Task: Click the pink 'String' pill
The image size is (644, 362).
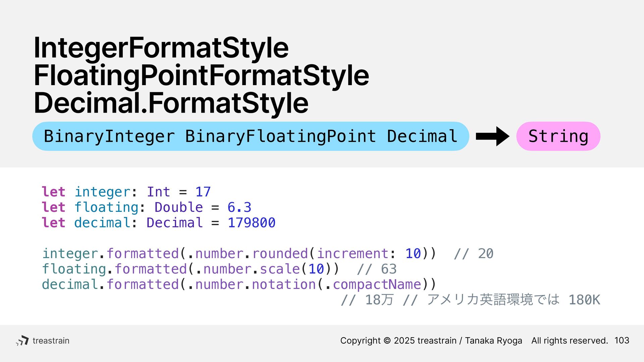Action: point(558,136)
